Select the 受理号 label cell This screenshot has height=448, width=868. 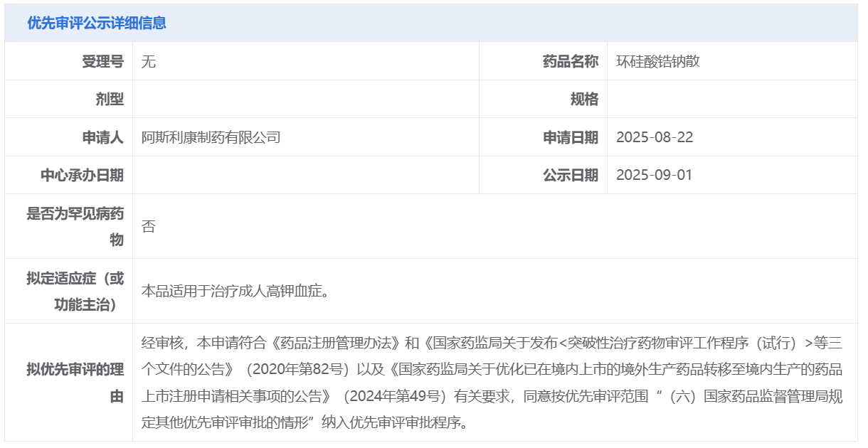pyautogui.click(x=69, y=61)
